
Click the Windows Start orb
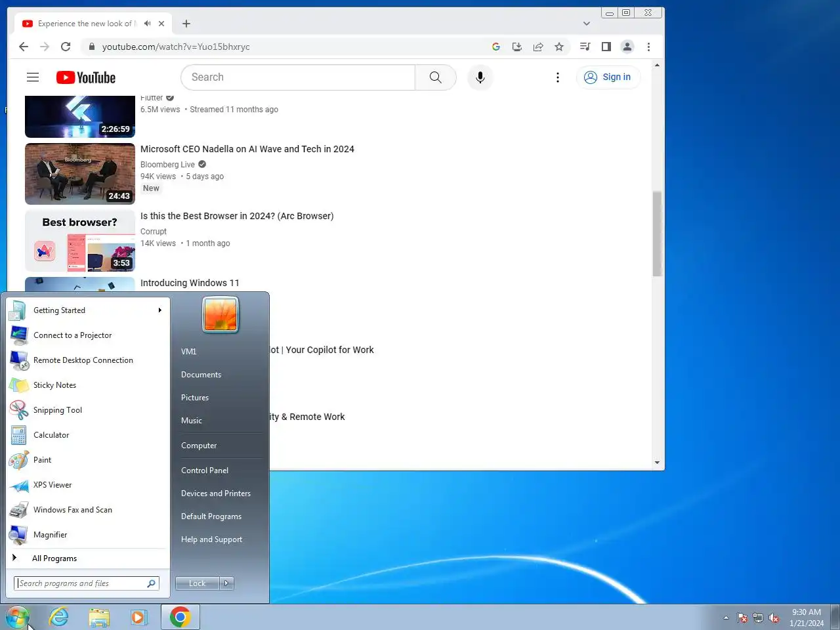(18, 618)
